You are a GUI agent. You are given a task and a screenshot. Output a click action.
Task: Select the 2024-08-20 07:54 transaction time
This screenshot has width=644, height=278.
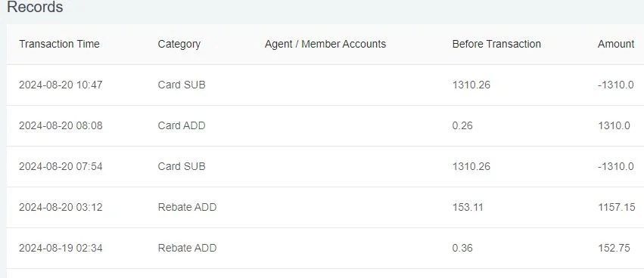pyautogui.click(x=61, y=166)
